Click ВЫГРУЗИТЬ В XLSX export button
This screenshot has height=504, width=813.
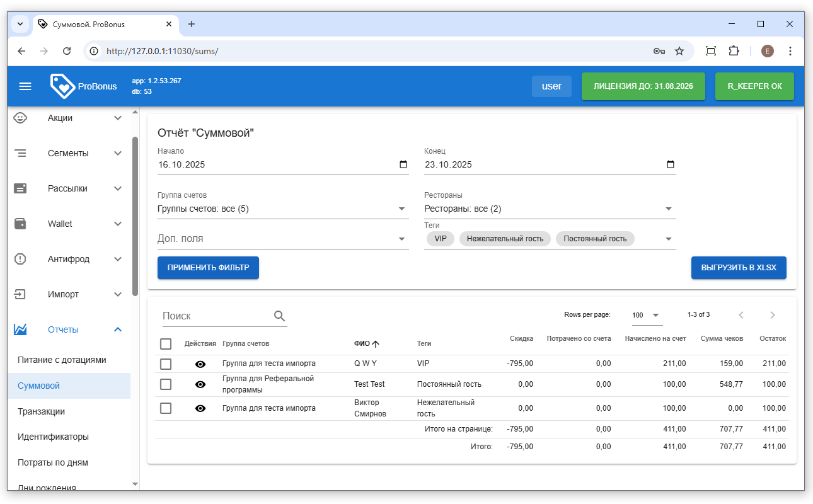739,268
